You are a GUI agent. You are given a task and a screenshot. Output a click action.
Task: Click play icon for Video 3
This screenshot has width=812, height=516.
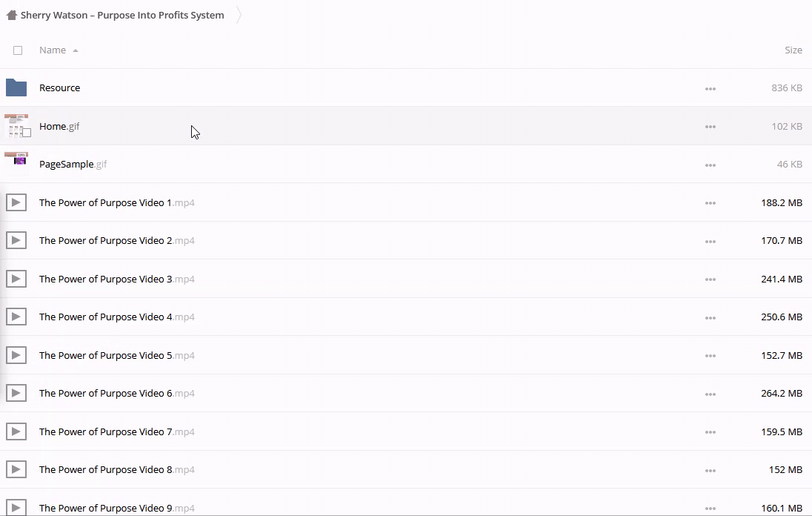point(16,279)
